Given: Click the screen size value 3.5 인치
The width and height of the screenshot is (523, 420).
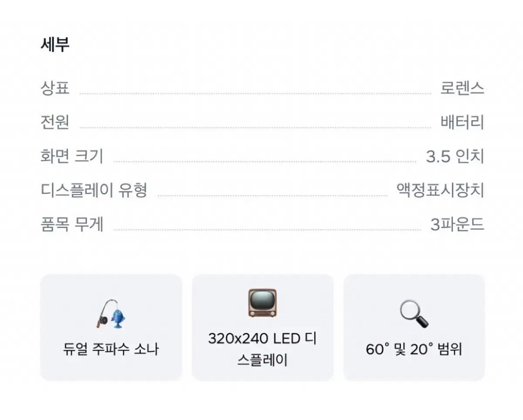Looking at the screenshot, I should [455, 156].
